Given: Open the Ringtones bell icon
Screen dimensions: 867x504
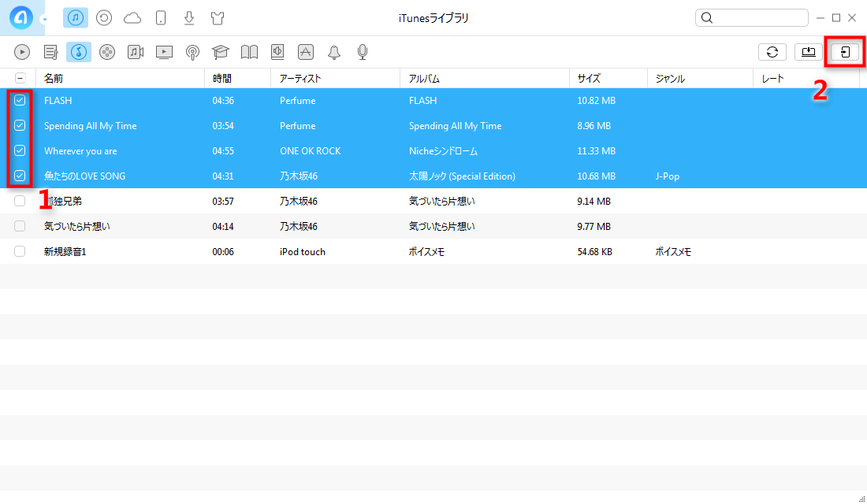Looking at the screenshot, I should pyautogui.click(x=334, y=52).
